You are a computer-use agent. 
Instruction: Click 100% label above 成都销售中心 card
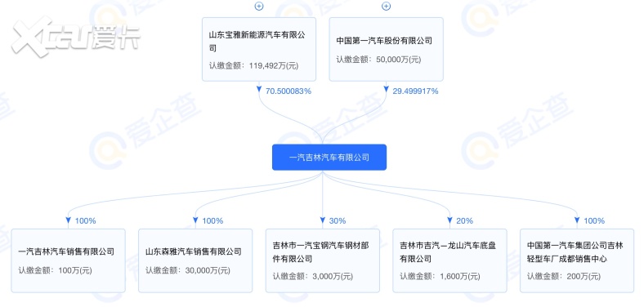click(x=594, y=220)
